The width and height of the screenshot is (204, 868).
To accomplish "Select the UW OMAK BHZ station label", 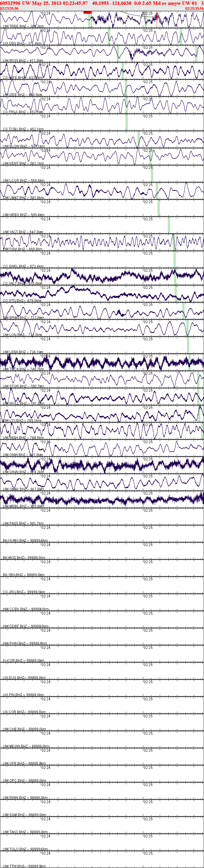I will click(24, 489).
